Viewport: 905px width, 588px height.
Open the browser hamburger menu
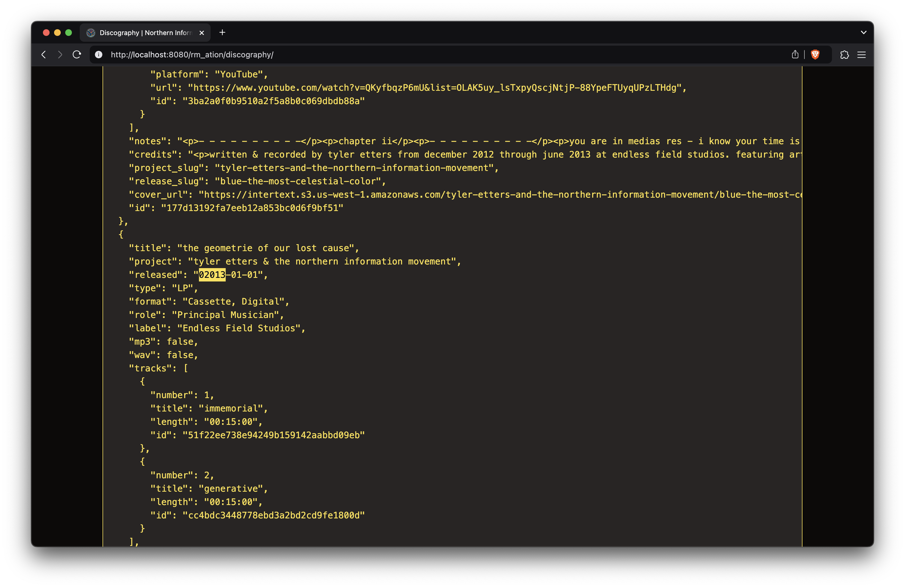click(861, 55)
